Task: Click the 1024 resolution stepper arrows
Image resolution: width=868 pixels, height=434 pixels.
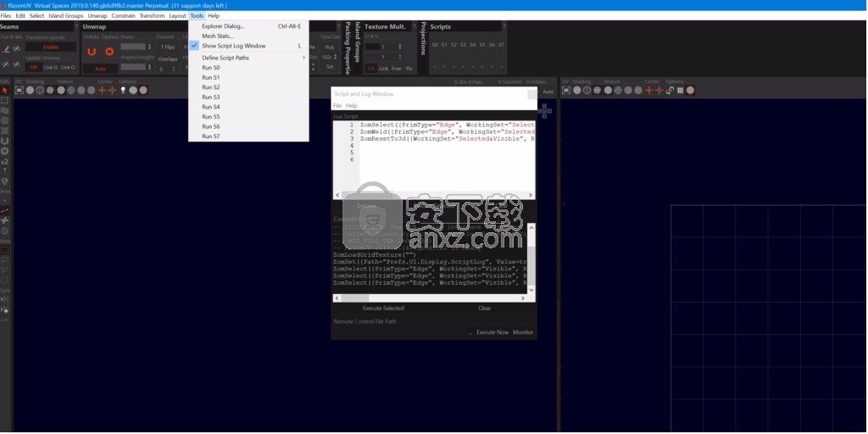Action: tap(336, 57)
